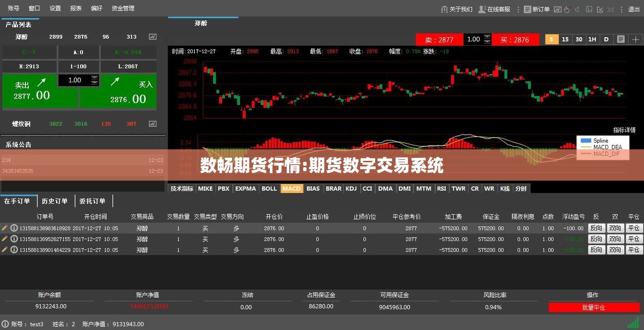Switch to the 历史订单 history orders tab

[55, 201]
